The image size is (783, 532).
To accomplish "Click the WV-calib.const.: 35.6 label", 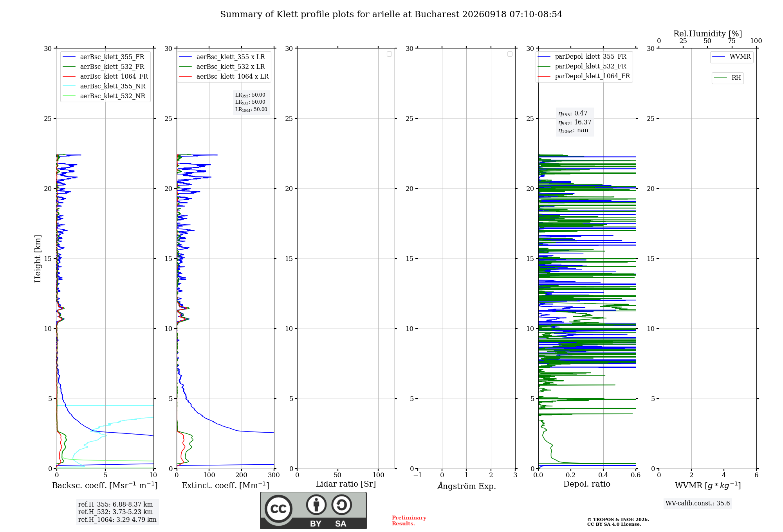I will point(698,503).
